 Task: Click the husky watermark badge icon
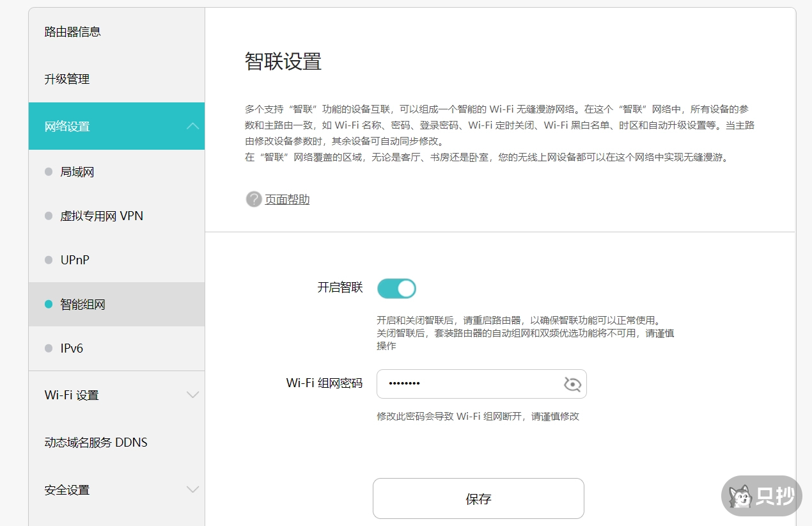pyautogui.click(x=742, y=497)
